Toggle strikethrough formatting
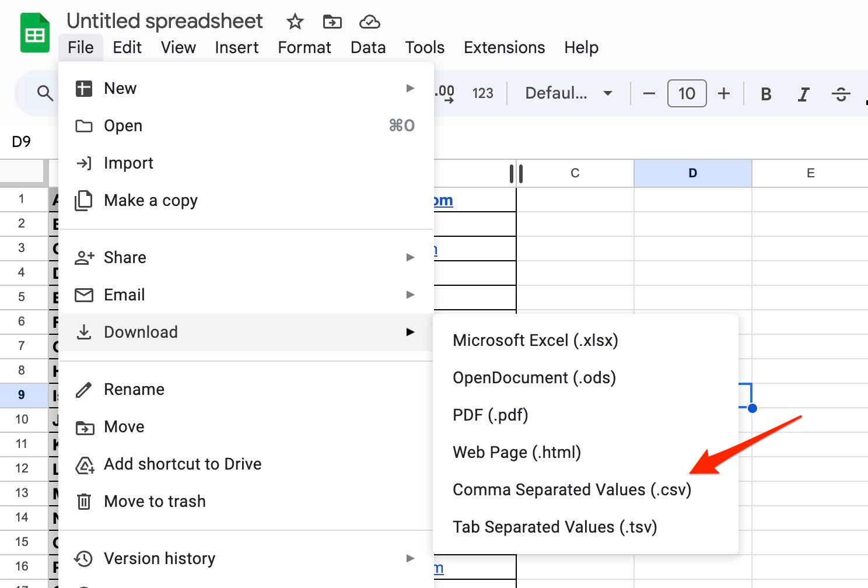Image resolution: width=868 pixels, height=588 pixels. [841, 94]
